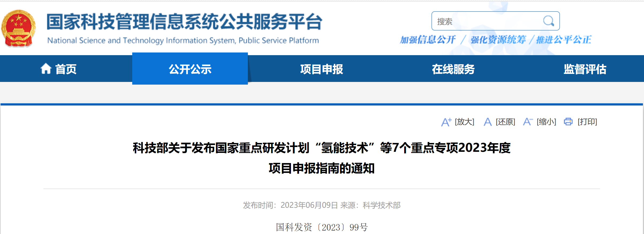Click the national emblem logo

coord(18,28)
